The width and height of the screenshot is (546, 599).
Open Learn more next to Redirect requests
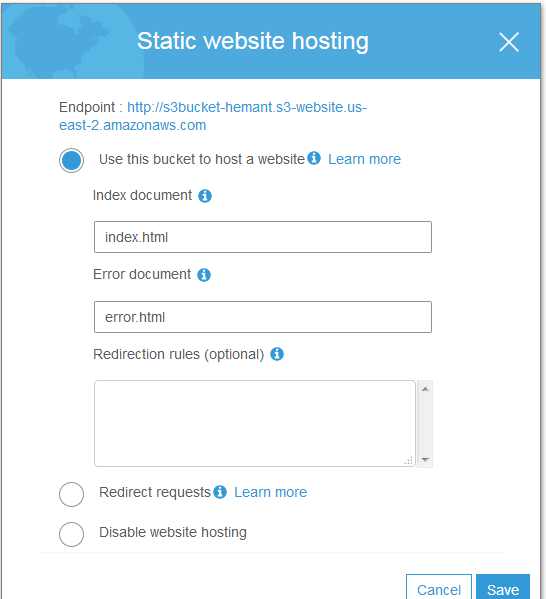[271, 492]
